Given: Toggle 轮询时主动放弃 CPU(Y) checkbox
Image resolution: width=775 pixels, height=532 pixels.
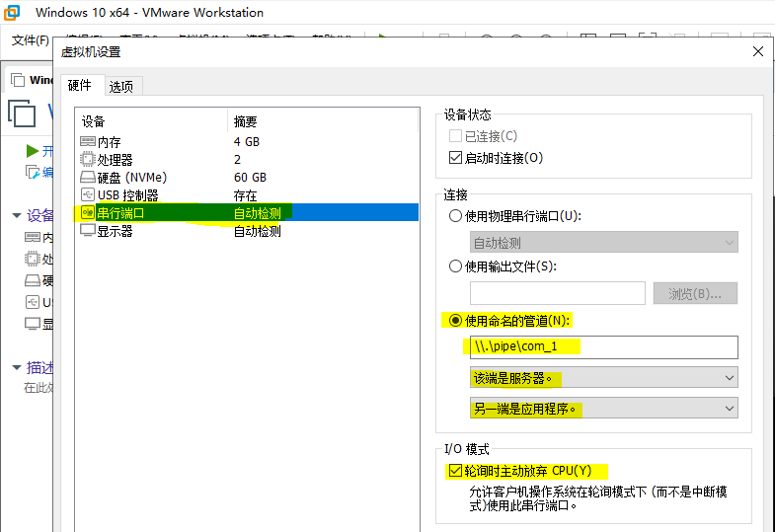Looking at the screenshot, I should coord(455,471).
